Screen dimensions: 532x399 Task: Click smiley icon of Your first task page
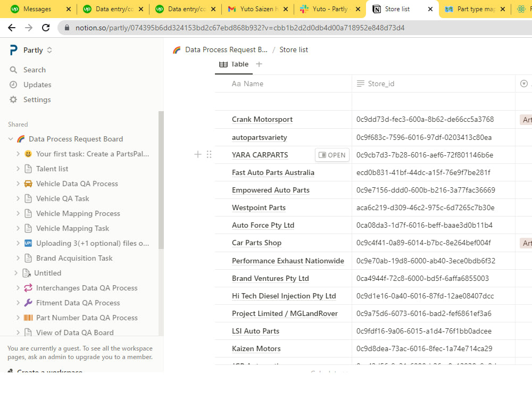28,154
